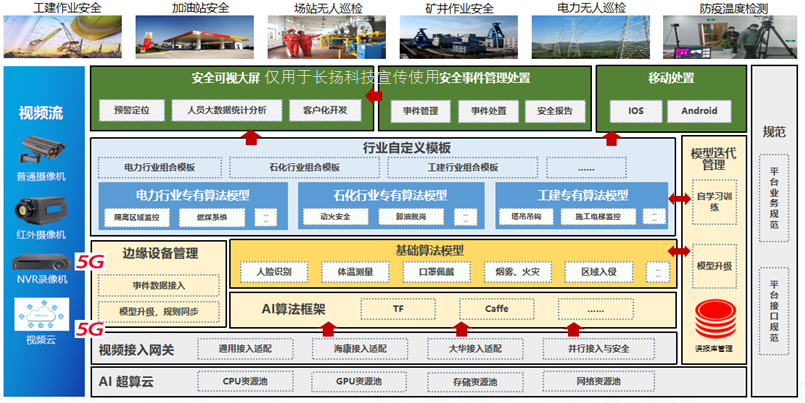Select the 平台业务规范 box

(774, 199)
